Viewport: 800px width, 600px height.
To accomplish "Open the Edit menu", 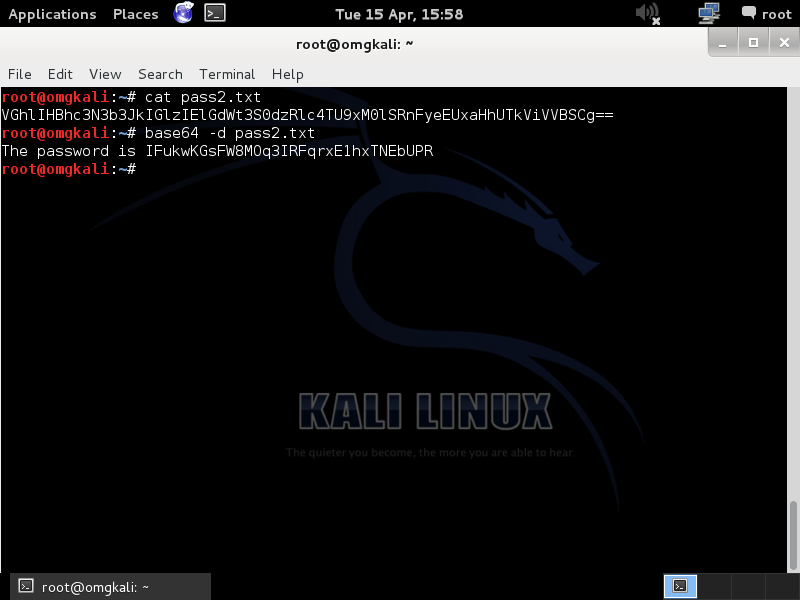I will 60,74.
